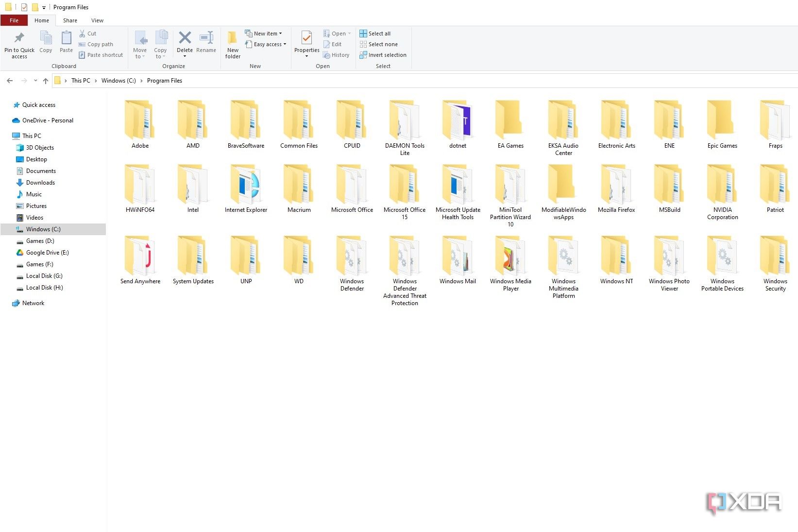Click the Properties checkmark icon
798x532 pixels.
tap(306, 37)
